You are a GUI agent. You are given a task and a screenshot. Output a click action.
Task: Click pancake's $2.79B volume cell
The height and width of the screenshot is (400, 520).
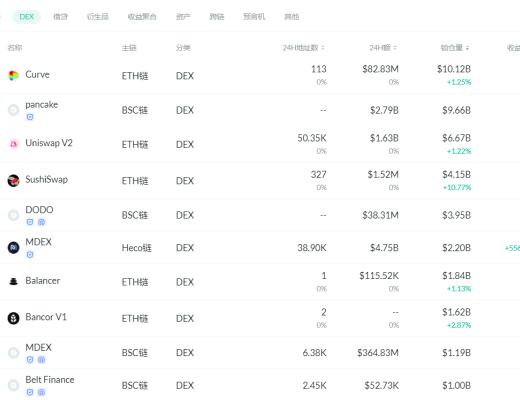click(x=384, y=110)
